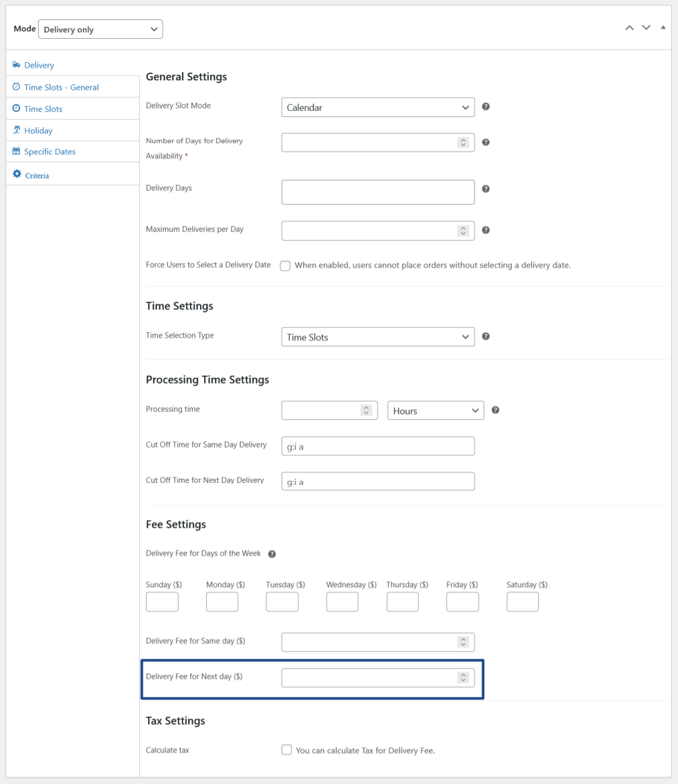Click help icon next to Delivery Days field
The height and width of the screenshot is (784, 678).
pos(486,188)
